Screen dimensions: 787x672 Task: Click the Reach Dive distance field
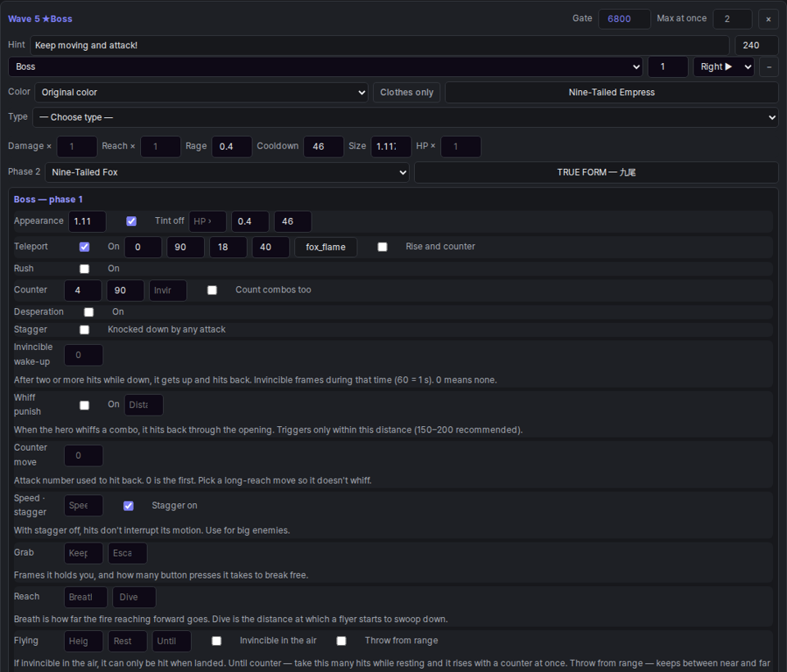click(x=134, y=597)
